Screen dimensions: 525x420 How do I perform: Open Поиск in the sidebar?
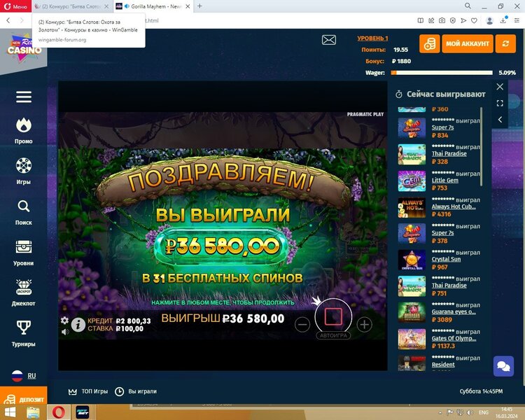[x=23, y=212]
